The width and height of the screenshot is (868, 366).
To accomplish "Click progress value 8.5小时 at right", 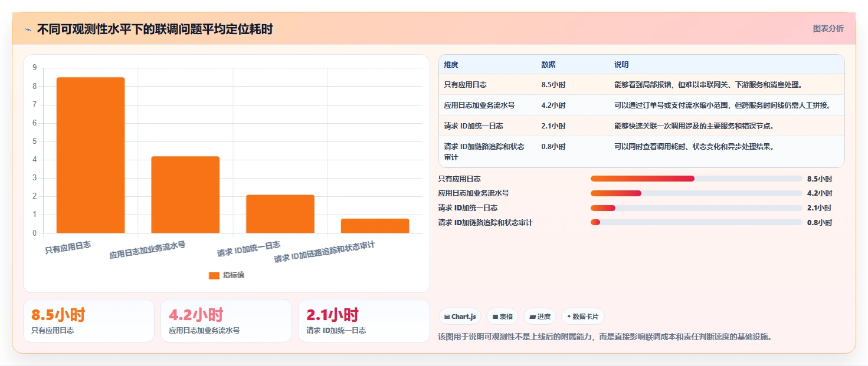I will coord(820,179).
